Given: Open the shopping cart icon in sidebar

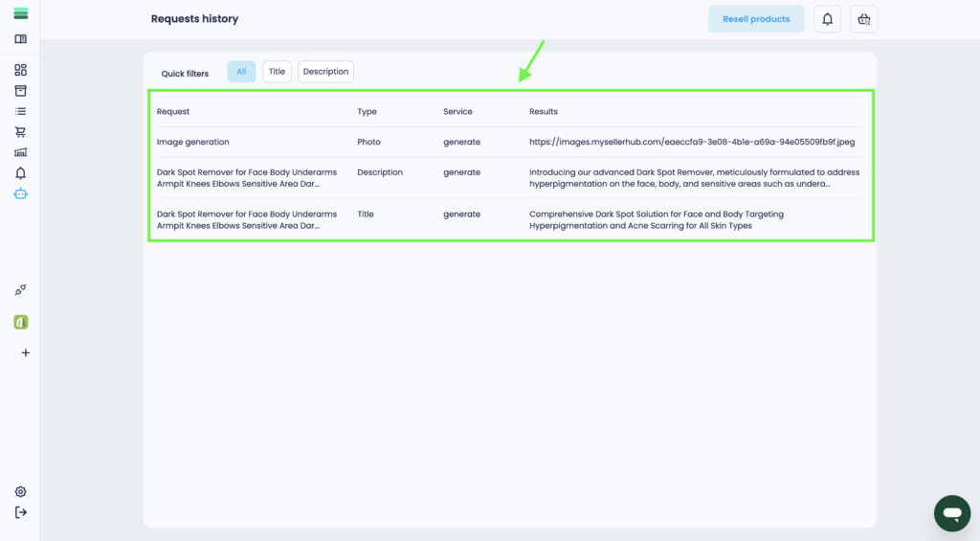Looking at the screenshot, I should click(20, 132).
